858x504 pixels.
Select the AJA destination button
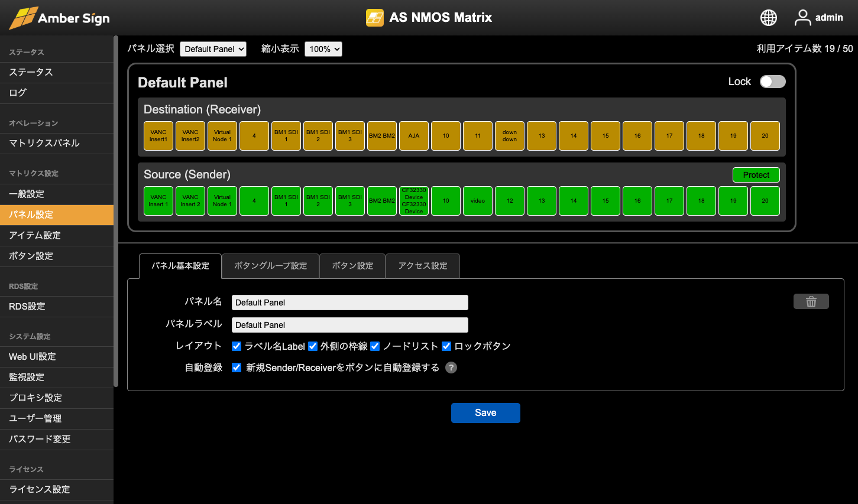(x=414, y=136)
